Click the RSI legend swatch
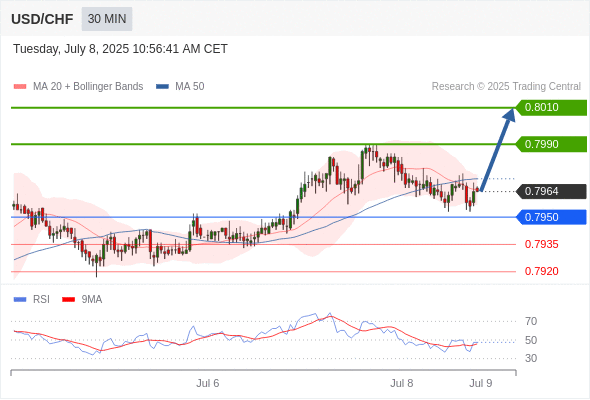Screen dimensions: 590x400 [x=20, y=300]
